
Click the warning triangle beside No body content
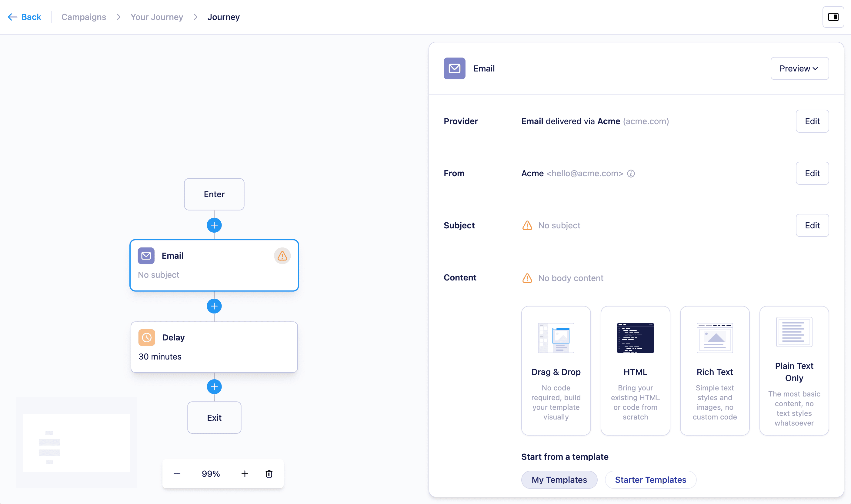(527, 278)
